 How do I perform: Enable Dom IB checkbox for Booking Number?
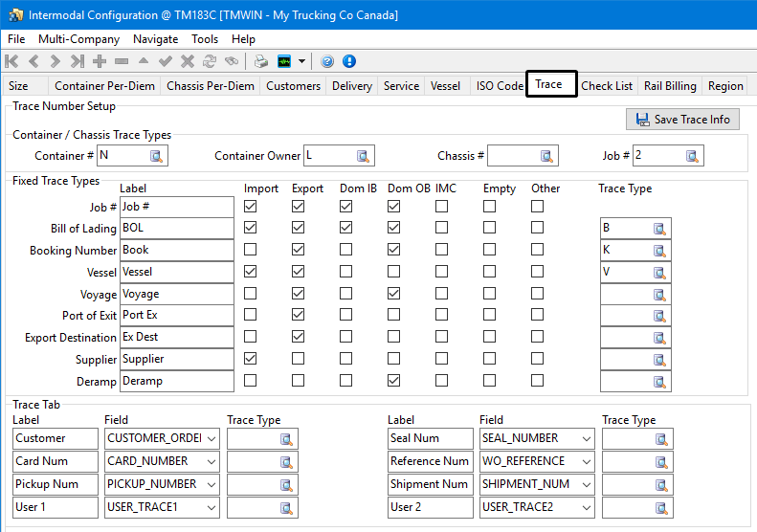tap(345, 250)
